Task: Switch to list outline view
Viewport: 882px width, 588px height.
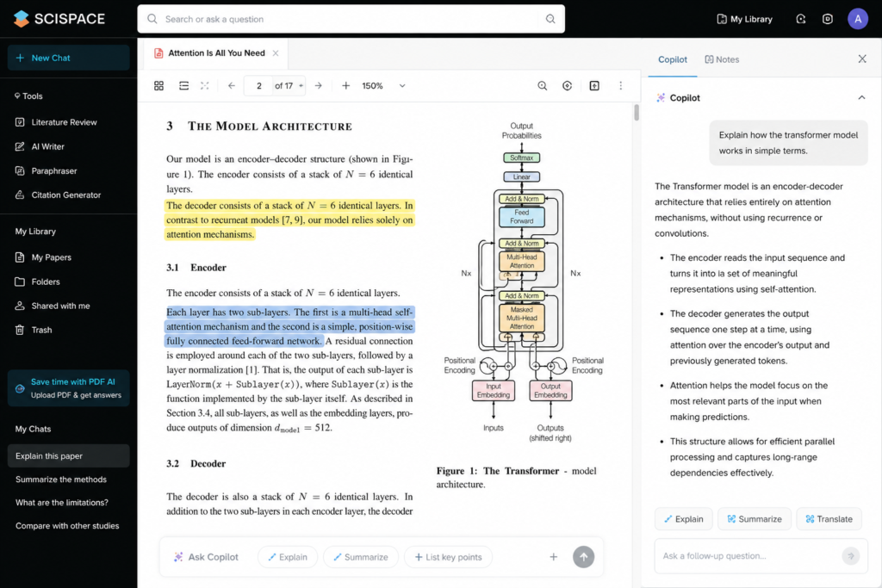Action: (x=183, y=85)
